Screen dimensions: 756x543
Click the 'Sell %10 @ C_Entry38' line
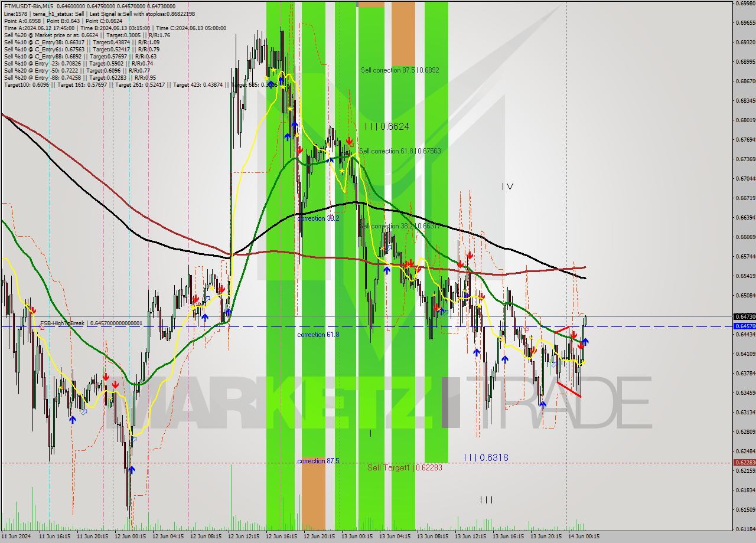[x=82, y=42]
